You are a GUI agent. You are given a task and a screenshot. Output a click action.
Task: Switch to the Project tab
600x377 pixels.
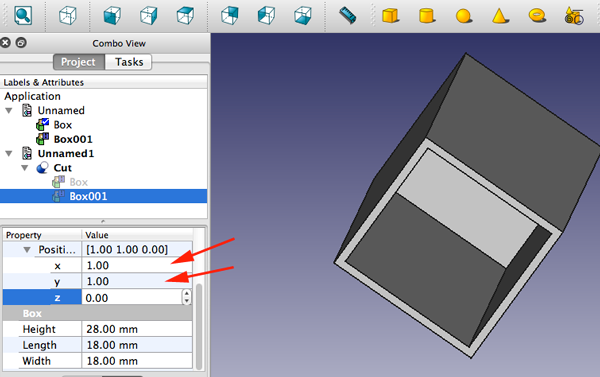coord(79,62)
